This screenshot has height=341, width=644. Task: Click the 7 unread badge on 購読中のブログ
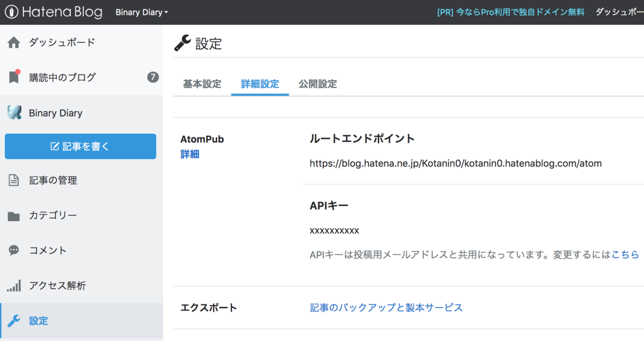click(153, 77)
